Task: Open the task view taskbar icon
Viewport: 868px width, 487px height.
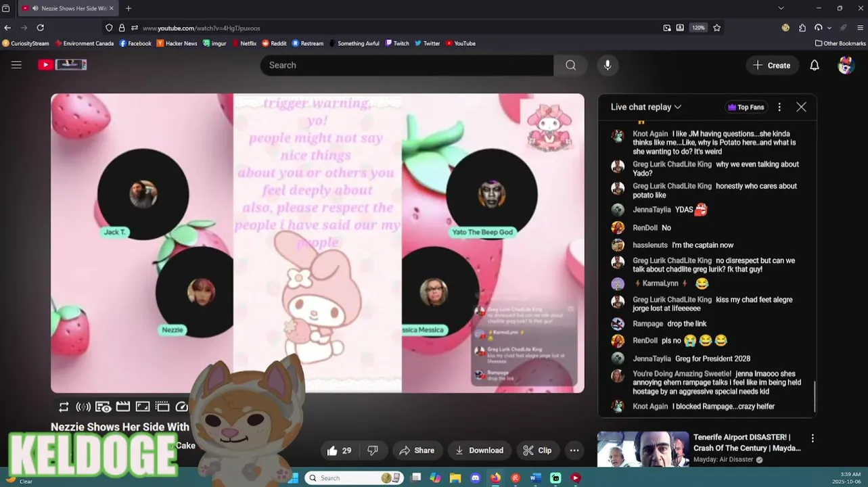Action: (416, 478)
